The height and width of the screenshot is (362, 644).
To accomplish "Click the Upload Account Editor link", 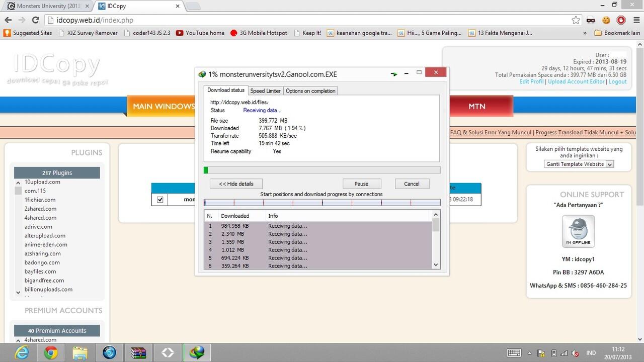I will pos(576,81).
